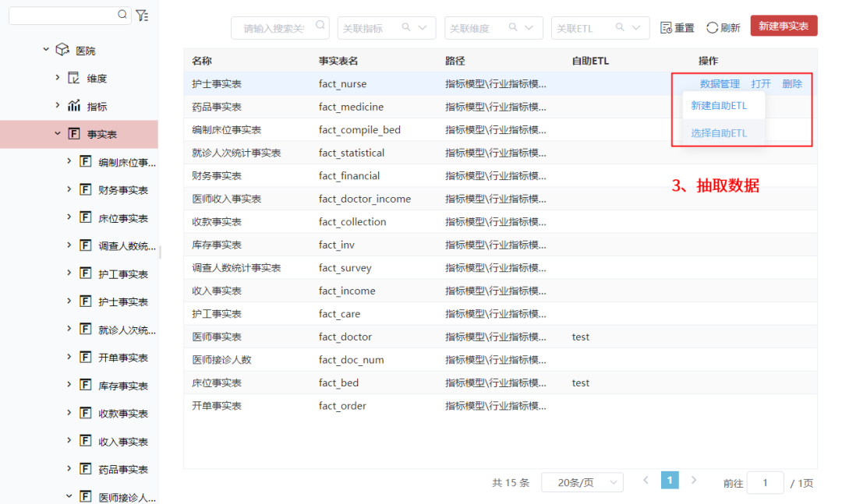This screenshot has width=842, height=504.
Task: Click the F icon of 药品事实表 tree node
Action: pyautogui.click(x=86, y=469)
